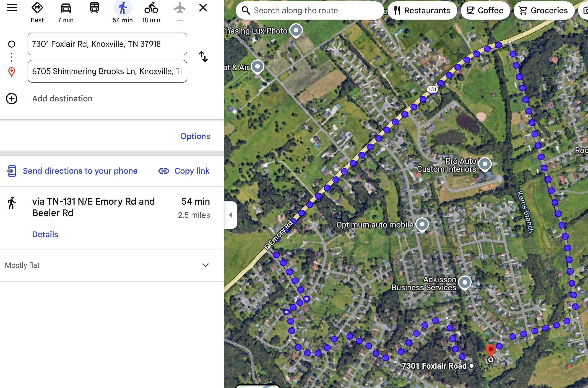Filter by Groceries along route
This screenshot has width=588, height=388.
544,10
